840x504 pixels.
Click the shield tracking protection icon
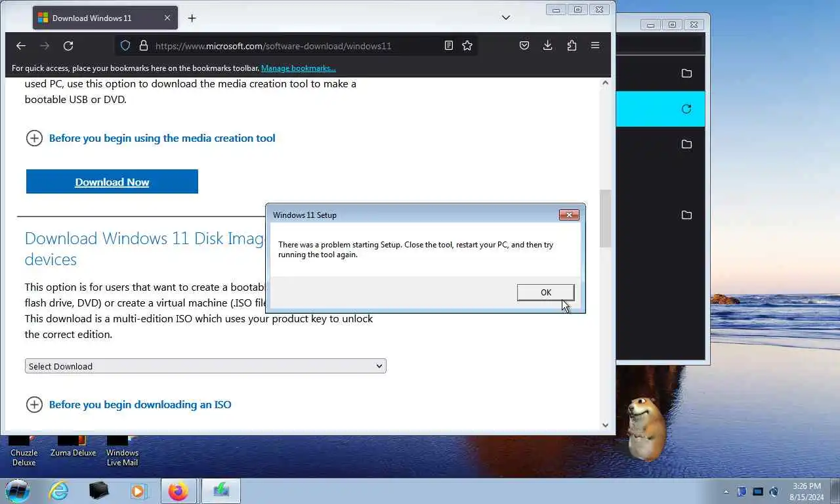(x=125, y=46)
